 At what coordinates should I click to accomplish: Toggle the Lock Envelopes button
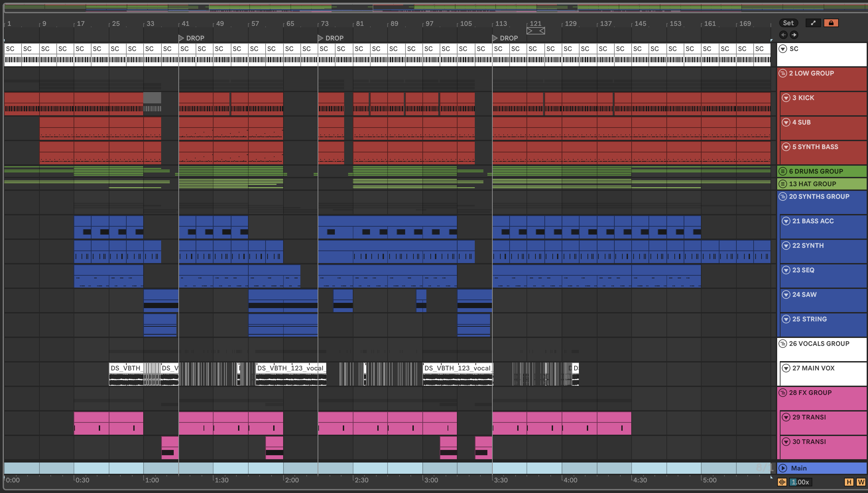pyautogui.click(x=831, y=23)
